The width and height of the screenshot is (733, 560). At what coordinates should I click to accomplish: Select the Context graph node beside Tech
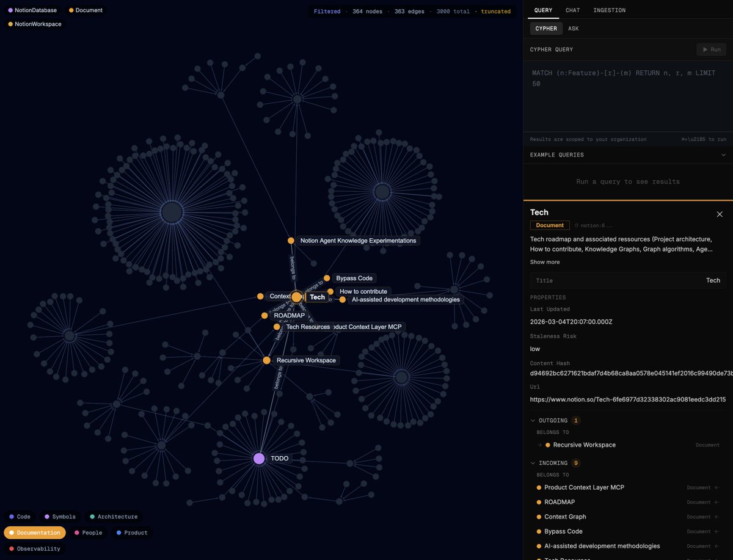click(260, 296)
